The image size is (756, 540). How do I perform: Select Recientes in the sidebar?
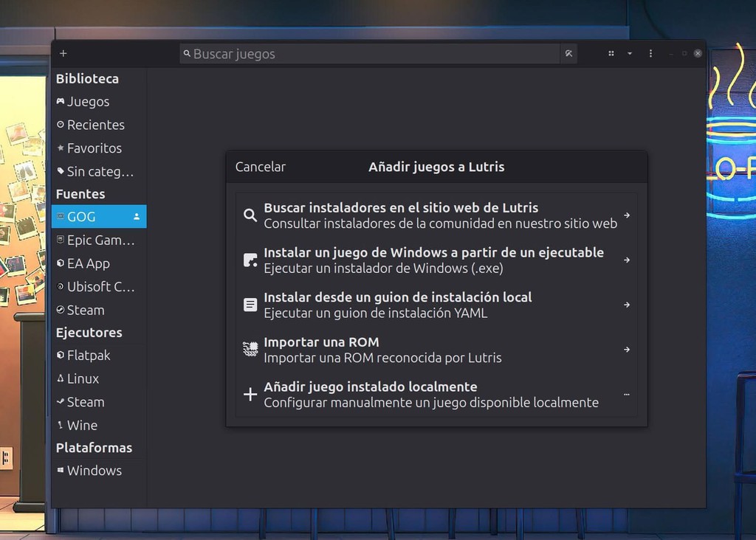tap(99, 125)
